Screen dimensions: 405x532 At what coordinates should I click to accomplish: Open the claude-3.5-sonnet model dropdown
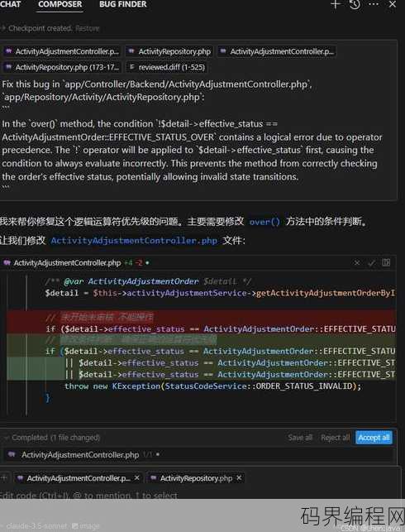[x=36, y=526]
